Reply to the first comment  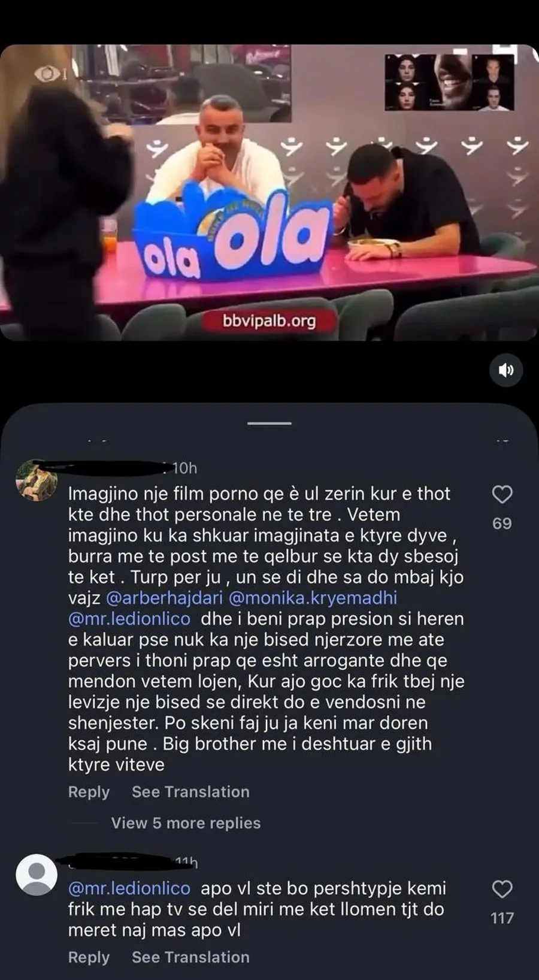click(x=89, y=792)
